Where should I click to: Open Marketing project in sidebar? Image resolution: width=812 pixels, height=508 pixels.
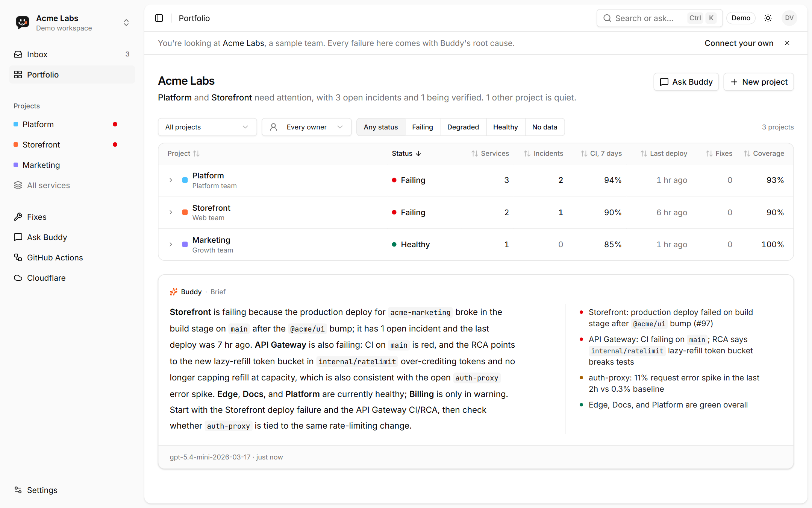point(72,165)
